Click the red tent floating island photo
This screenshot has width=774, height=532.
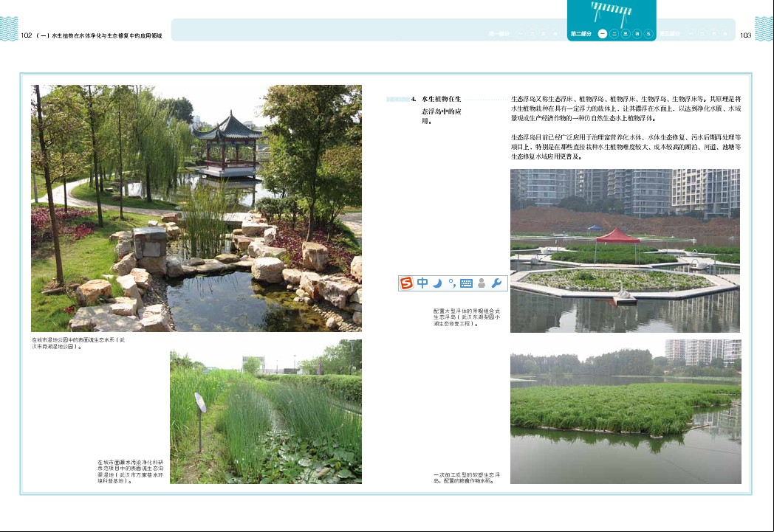point(625,251)
